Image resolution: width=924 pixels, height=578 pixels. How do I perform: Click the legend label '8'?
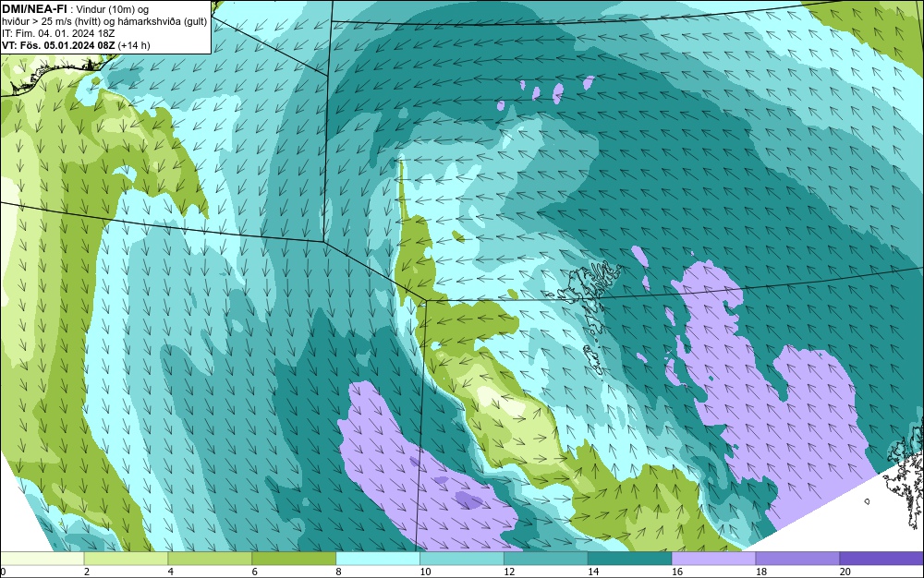coord(339,572)
